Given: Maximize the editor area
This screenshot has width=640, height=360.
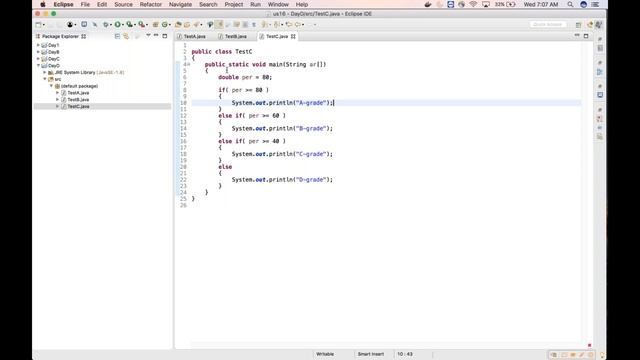Looking at the screenshot, I should [586, 36].
